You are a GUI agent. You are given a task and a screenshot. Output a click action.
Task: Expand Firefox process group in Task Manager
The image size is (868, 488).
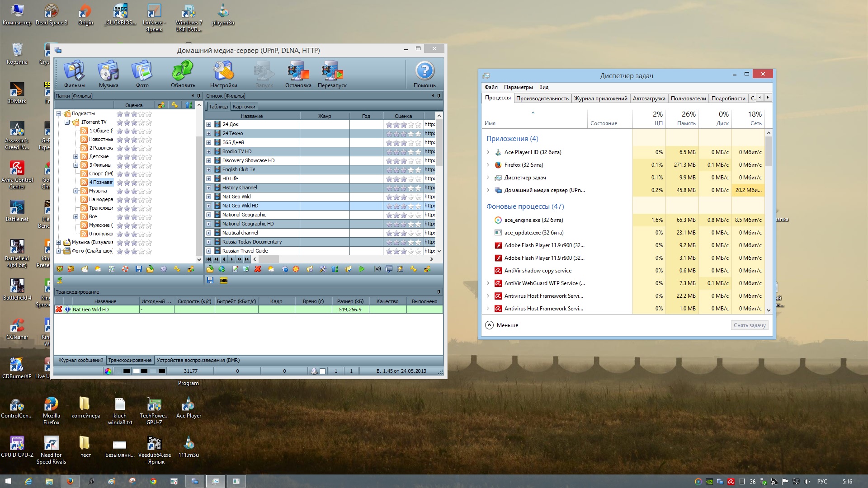click(x=488, y=165)
